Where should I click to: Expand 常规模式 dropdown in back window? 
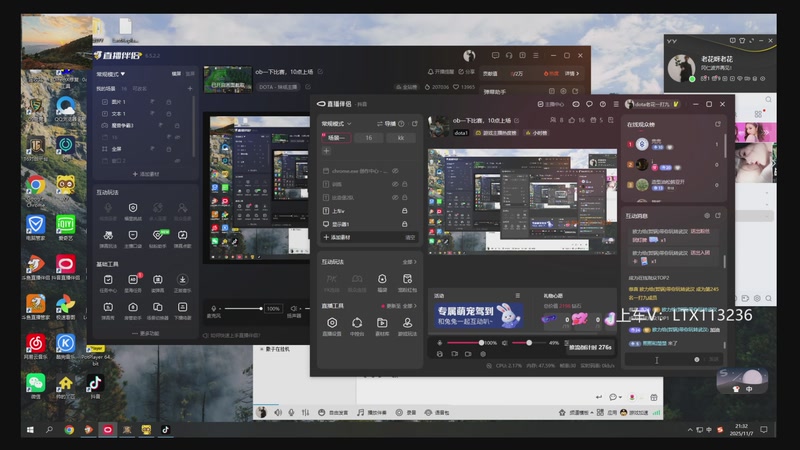click(x=111, y=74)
